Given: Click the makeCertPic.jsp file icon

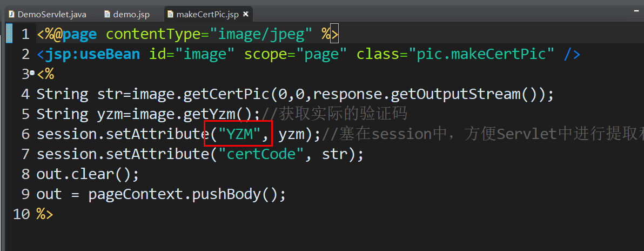Looking at the screenshot, I should 170,15.
